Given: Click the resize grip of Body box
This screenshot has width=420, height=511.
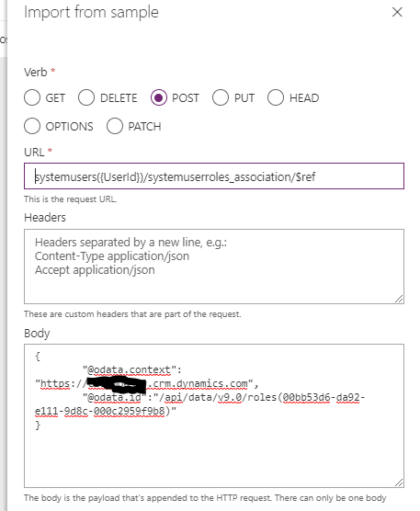Looking at the screenshot, I should coord(399,483).
